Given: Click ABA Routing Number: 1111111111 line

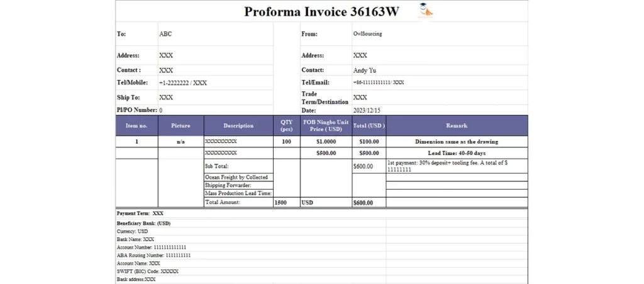Looking at the screenshot, I should (153, 255).
